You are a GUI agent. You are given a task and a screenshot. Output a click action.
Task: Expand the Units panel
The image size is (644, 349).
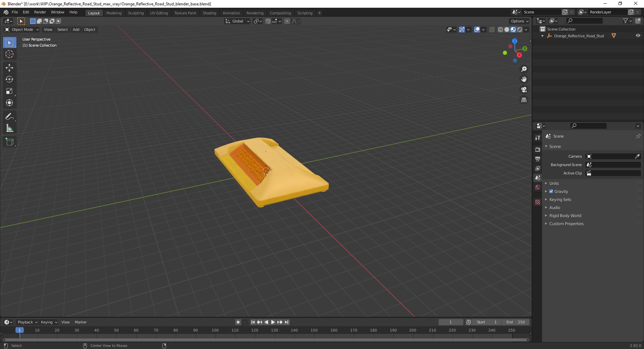click(554, 183)
